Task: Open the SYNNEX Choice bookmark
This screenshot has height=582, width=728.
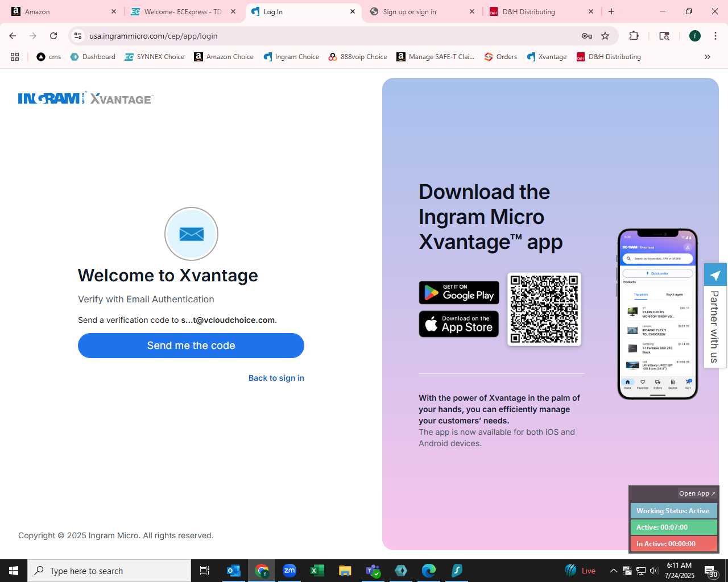Action: (155, 57)
